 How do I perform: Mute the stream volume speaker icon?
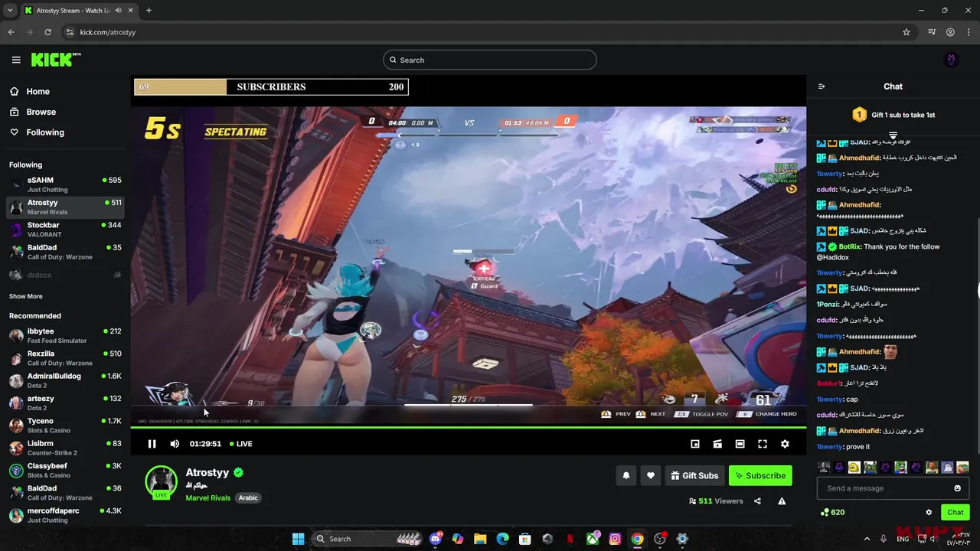click(x=175, y=444)
